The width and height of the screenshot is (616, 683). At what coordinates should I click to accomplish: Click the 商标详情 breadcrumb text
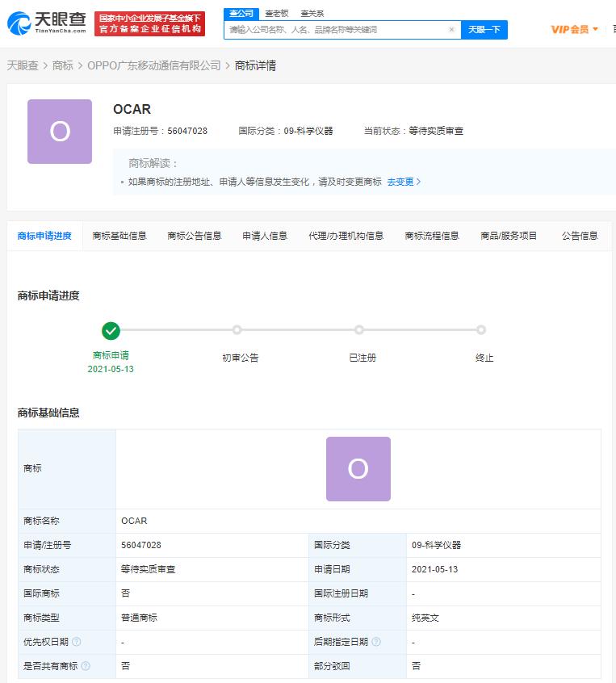tap(255, 65)
